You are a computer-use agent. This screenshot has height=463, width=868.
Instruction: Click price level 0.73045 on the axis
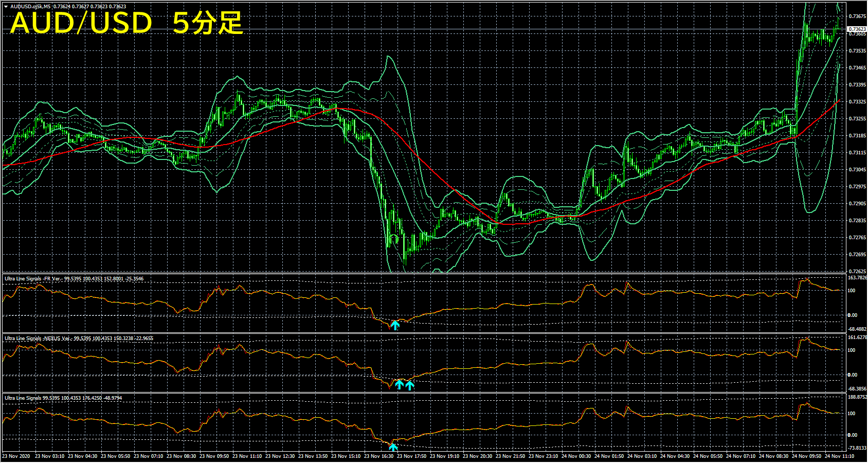[x=857, y=170]
